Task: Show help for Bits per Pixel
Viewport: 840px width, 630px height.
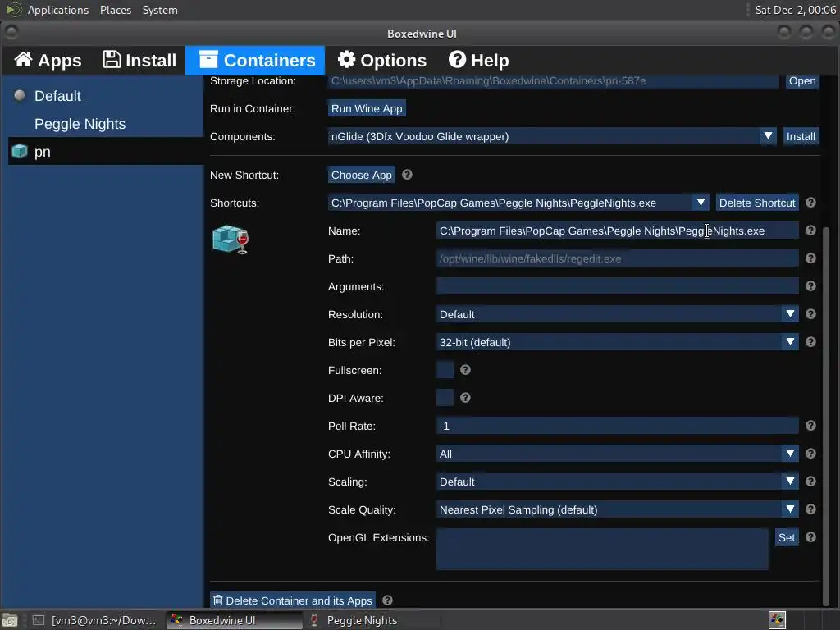Action: [x=810, y=342]
